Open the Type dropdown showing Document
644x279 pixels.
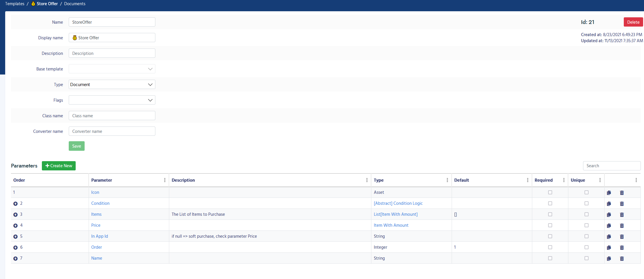(x=112, y=85)
